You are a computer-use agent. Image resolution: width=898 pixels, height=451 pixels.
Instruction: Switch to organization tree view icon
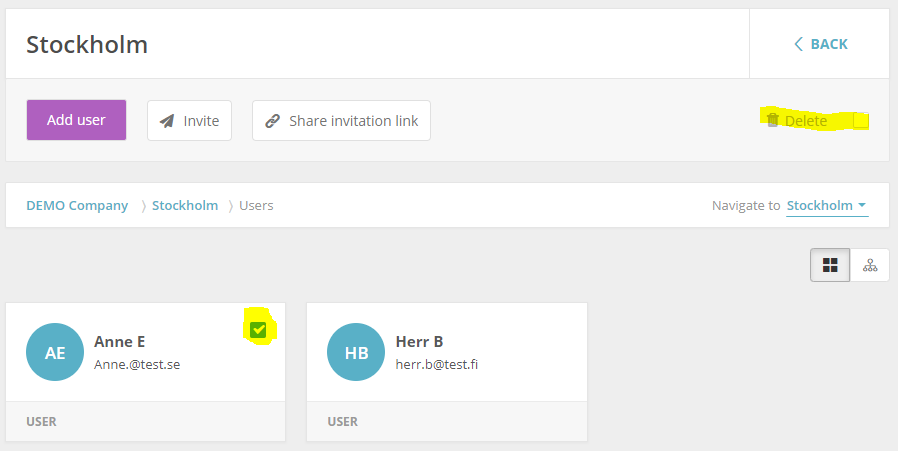[x=870, y=265]
